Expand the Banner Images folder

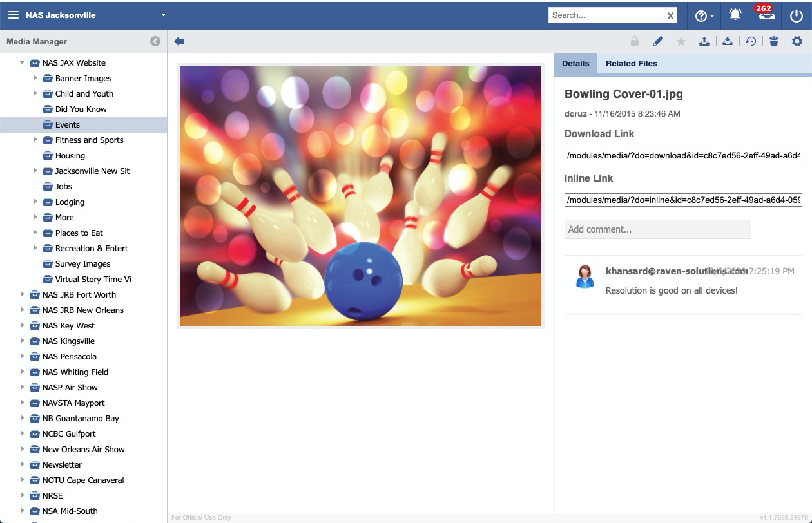(35, 78)
